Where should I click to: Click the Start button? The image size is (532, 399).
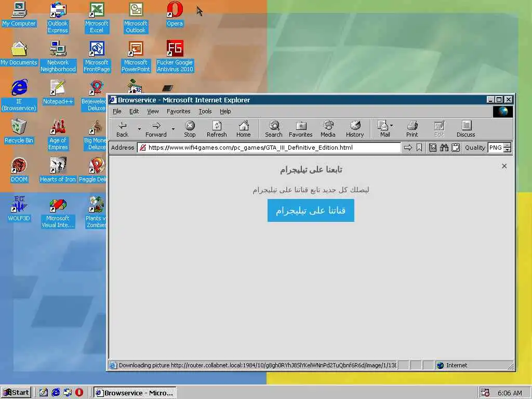(x=16, y=393)
